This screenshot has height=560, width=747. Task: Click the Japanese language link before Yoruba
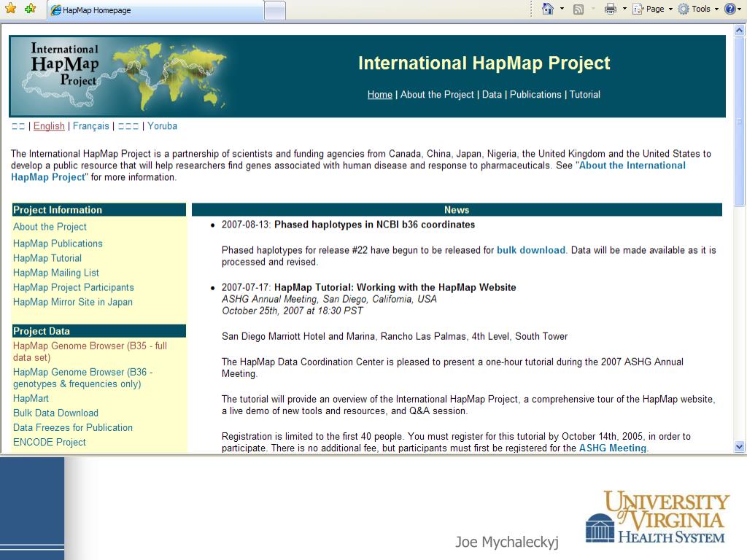(128, 126)
